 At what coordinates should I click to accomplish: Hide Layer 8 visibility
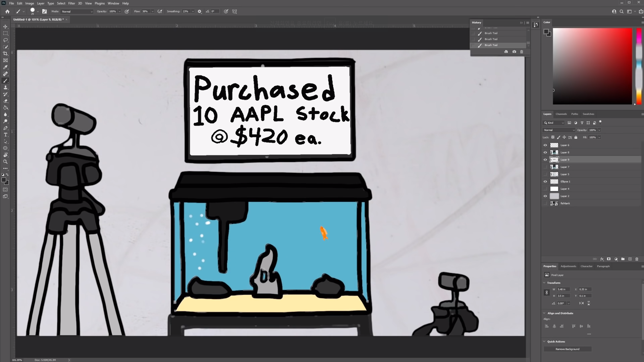pyautogui.click(x=545, y=153)
